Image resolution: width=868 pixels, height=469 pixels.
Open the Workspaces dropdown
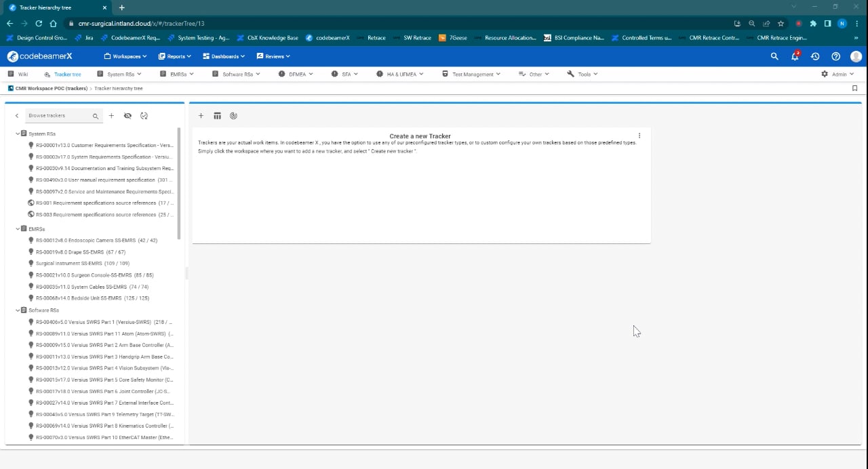point(125,56)
